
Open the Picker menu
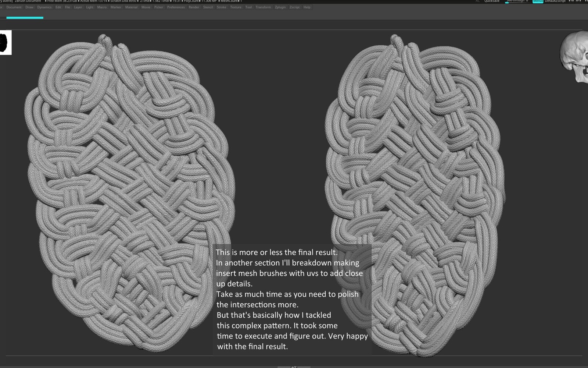pyautogui.click(x=159, y=7)
